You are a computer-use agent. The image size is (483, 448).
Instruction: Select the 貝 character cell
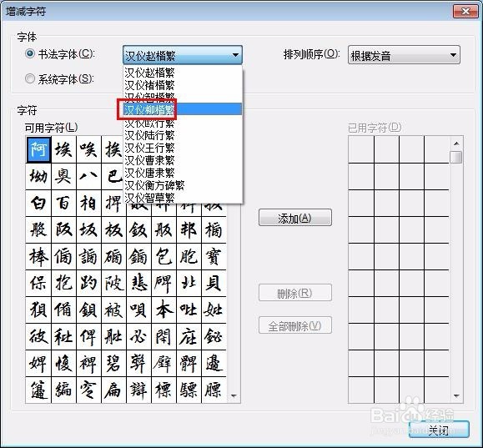tap(214, 283)
